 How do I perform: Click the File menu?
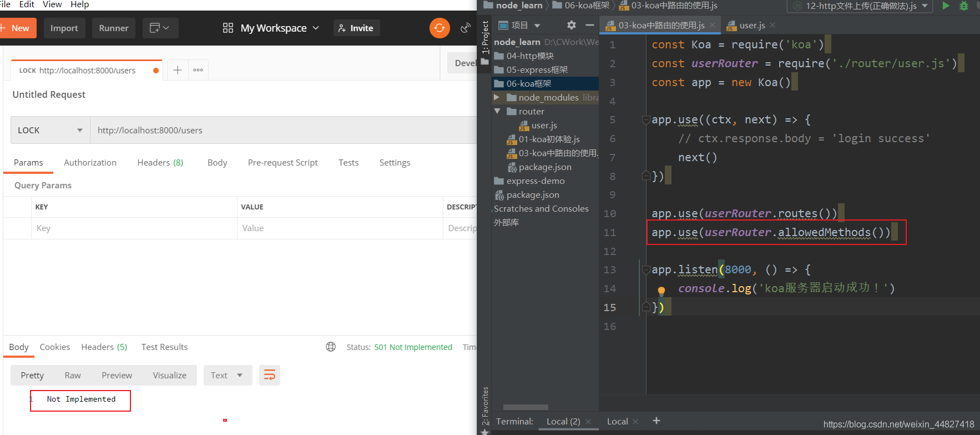pos(5,4)
